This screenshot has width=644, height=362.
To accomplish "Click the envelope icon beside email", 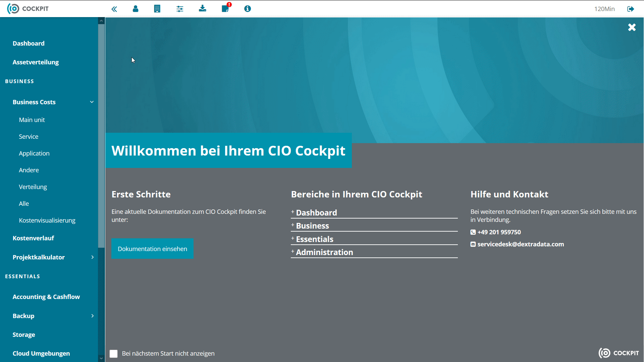I will [x=473, y=244].
